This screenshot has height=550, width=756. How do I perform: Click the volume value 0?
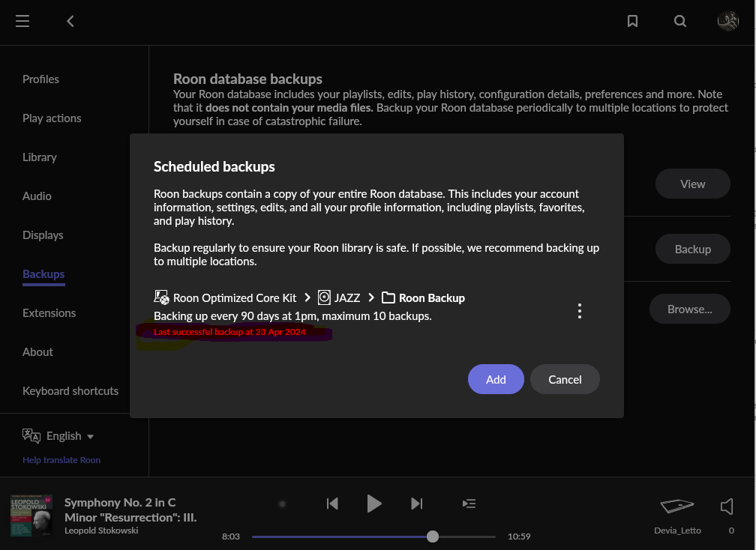pos(731,531)
